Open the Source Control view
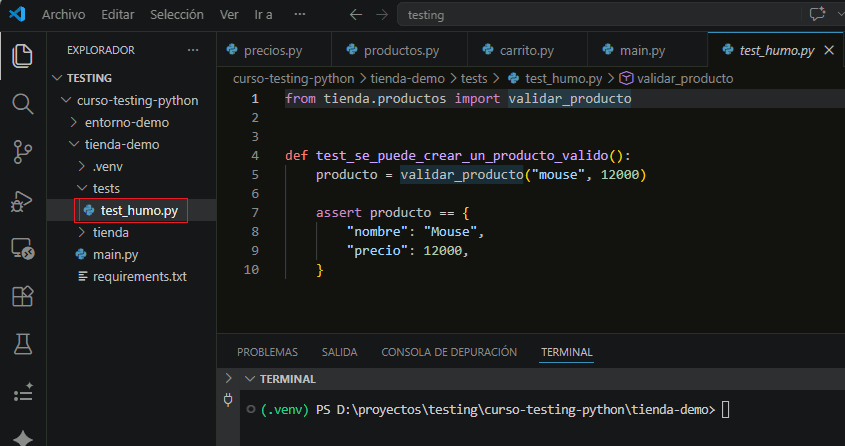 point(22,152)
